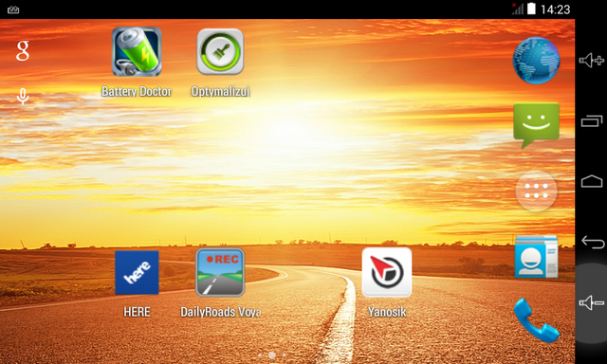607x364 pixels.
Task: Open the Yanosik navigation app
Action: (387, 273)
